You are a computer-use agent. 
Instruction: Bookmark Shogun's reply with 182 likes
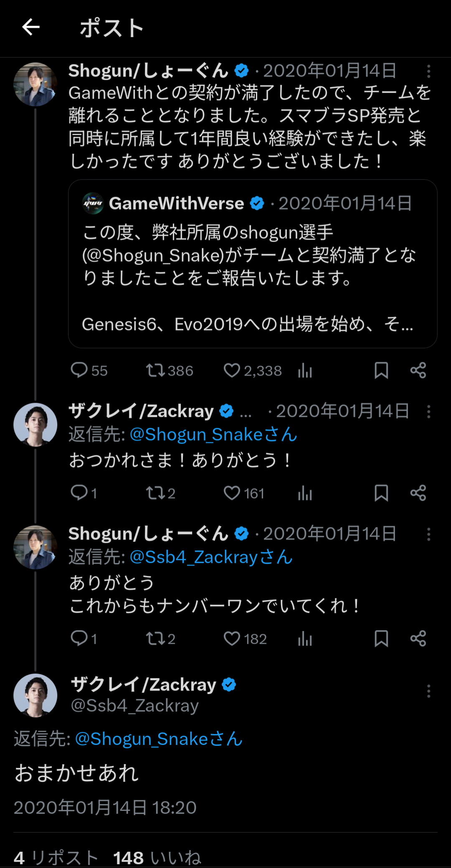coord(381,638)
